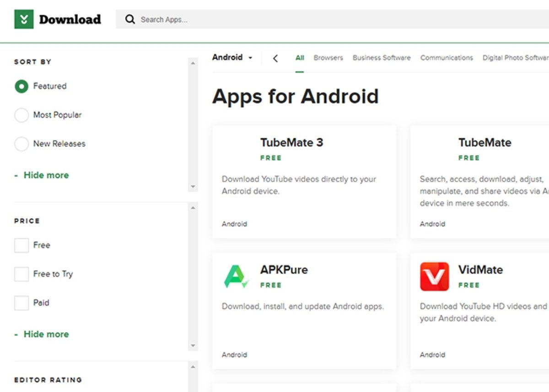Open the Communications category tab
549x392 pixels.
[x=447, y=58]
